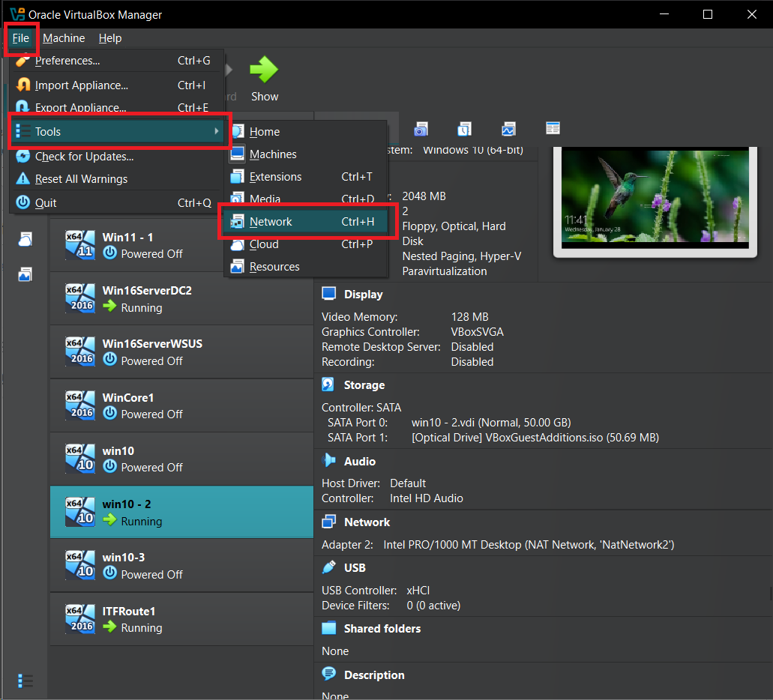The height and width of the screenshot is (700, 773).
Task: Open the Machine menu
Action: pos(64,38)
